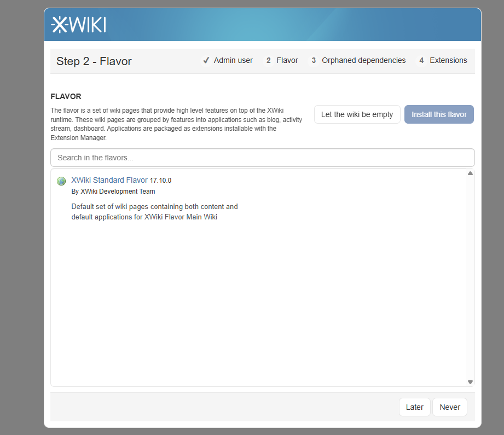
Task: Click the number 2 step badge
Action: point(268,61)
